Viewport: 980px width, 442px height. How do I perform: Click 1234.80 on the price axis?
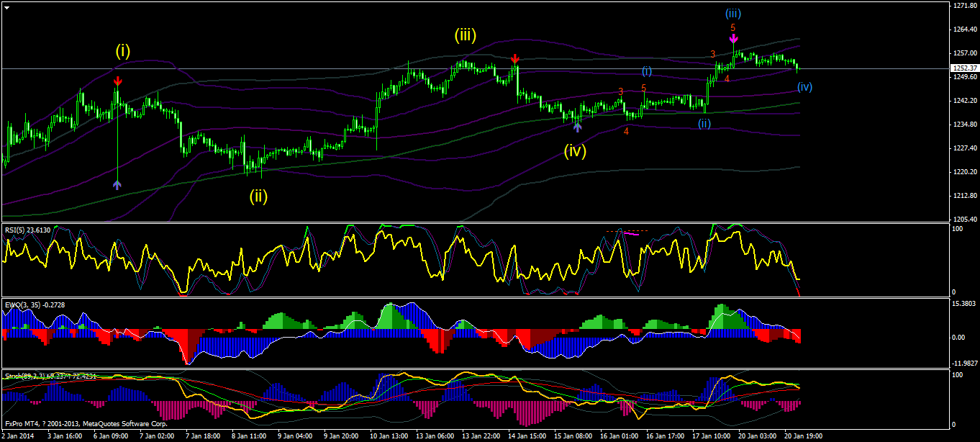(963, 125)
